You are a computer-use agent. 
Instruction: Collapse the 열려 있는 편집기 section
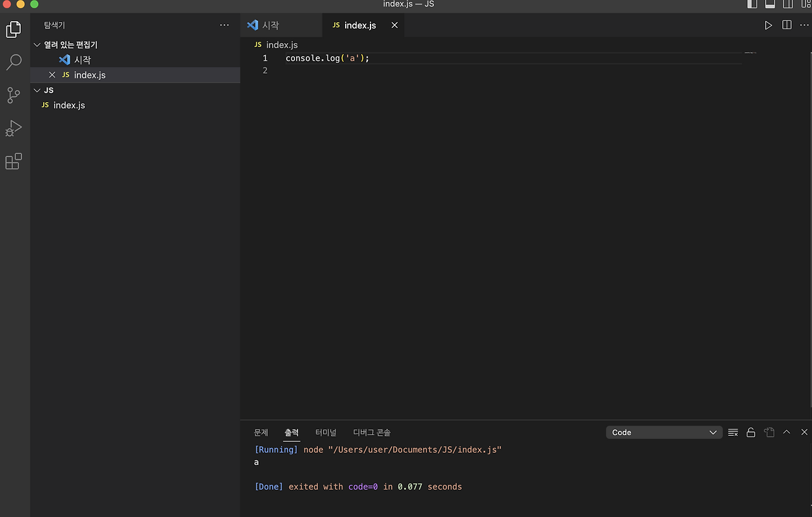(x=37, y=44)
